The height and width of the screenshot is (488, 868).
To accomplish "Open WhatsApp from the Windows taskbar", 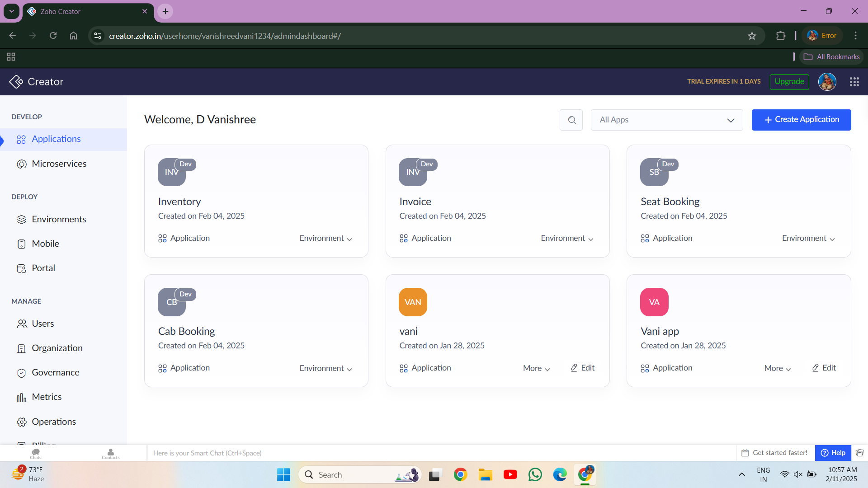I will point(535,474).
